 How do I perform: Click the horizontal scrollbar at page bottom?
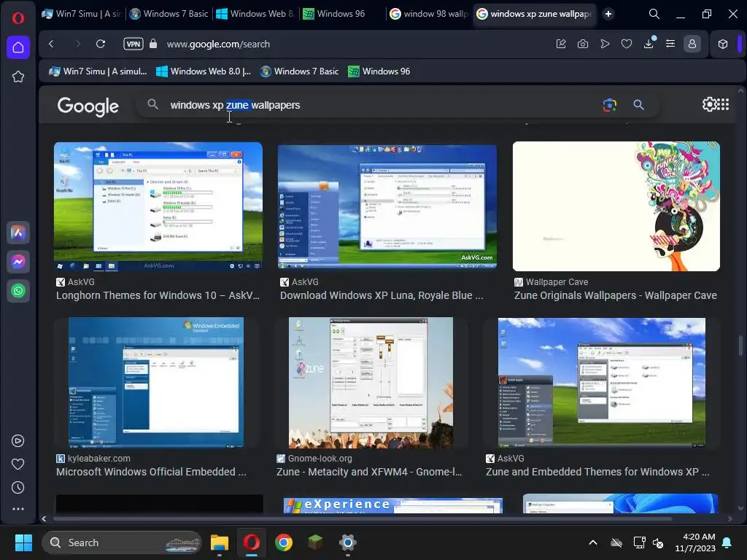(363, 518)
